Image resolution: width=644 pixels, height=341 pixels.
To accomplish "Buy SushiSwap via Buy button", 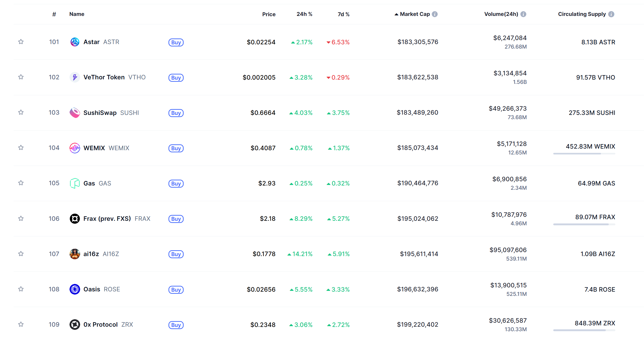I will click(176, 113).
